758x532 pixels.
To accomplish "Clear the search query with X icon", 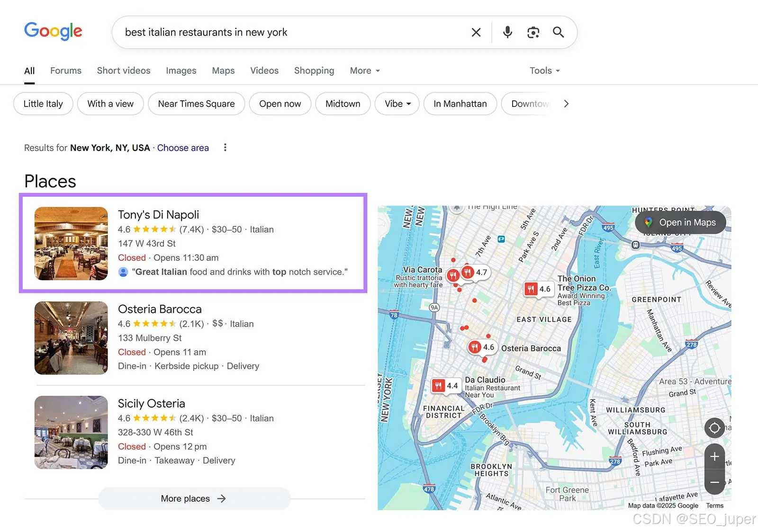I will 476,32.
